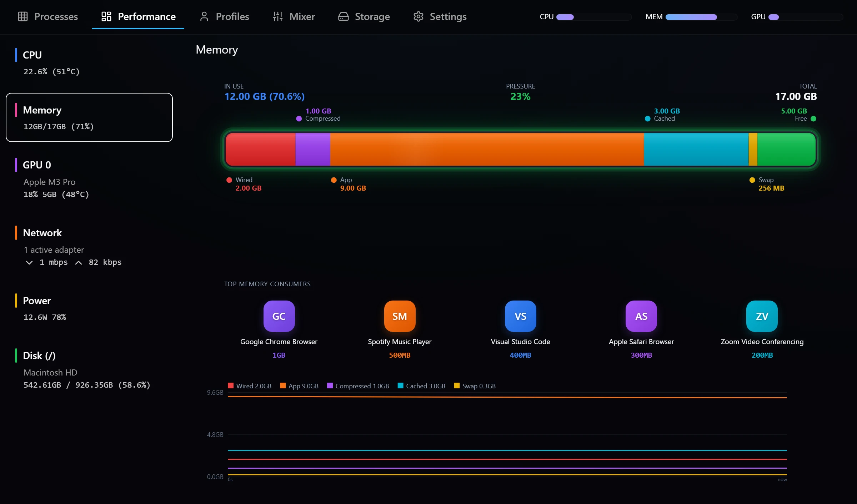Toggle Compressed 1.0GB chart legend entry
This screenshot has width=857, height=504.
[x=358, y=386]
